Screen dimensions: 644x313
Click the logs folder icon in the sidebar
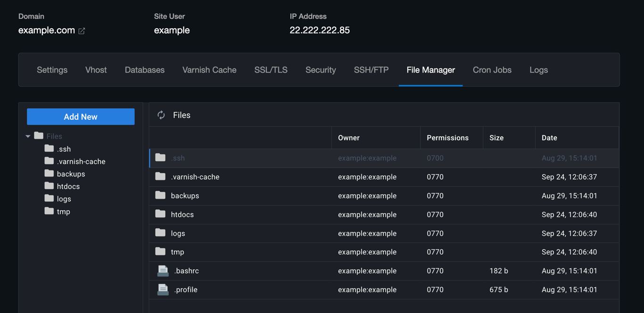tap(49, 198)
